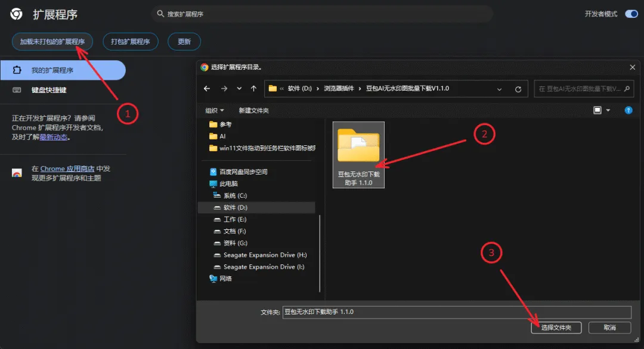Select drive 软件 (D:) in tree
The image size is (644, 349).
[x=256, y=207]
